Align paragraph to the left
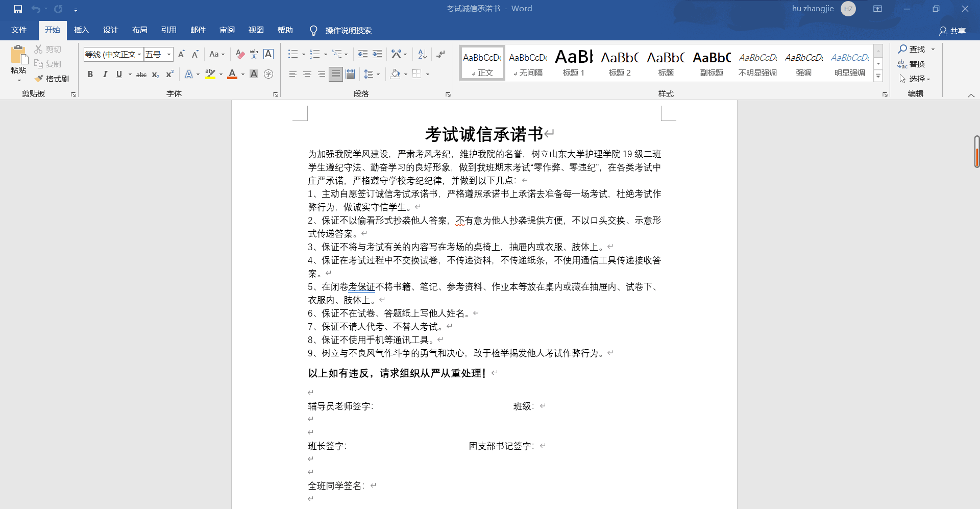 point(293,75)
